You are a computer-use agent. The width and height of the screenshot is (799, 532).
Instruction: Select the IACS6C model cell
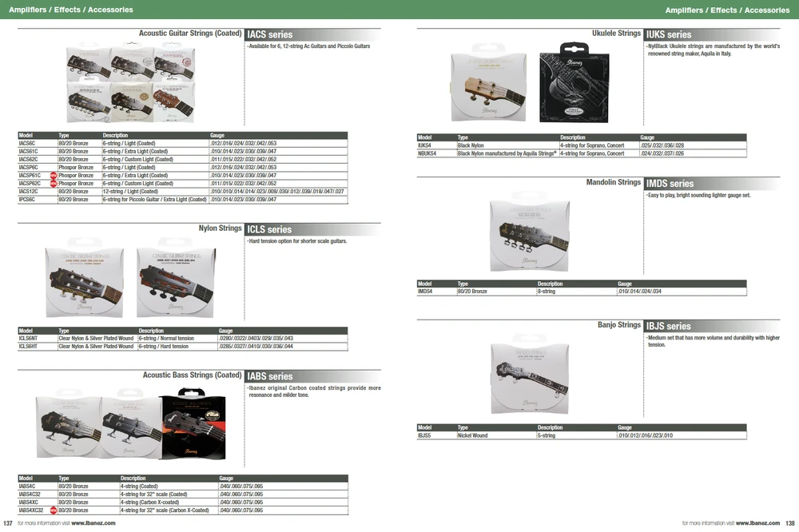[x=38, y=144]
